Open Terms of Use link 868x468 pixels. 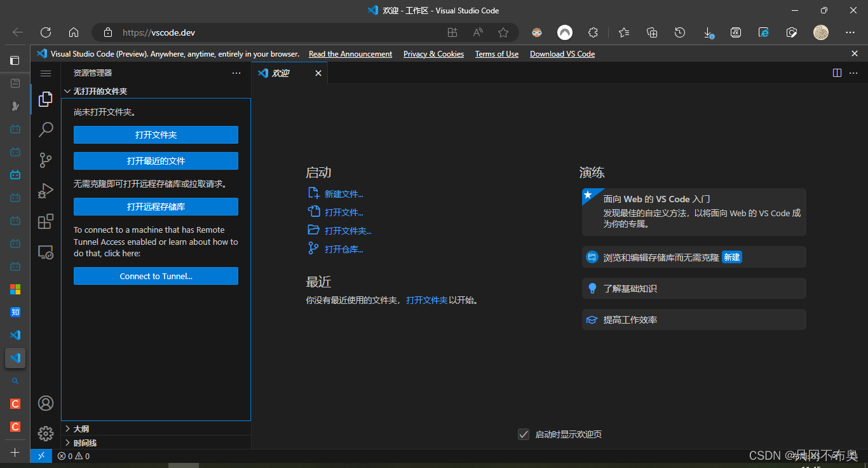pyautogui.click(x=497, y=54)
